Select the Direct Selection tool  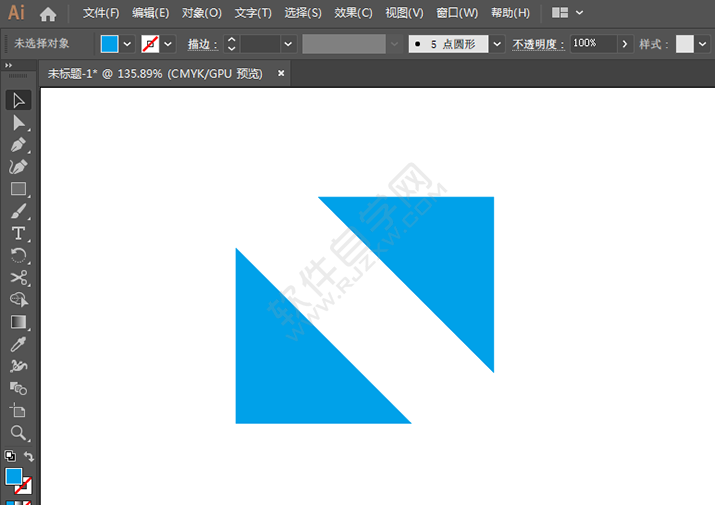pos(18,122)
